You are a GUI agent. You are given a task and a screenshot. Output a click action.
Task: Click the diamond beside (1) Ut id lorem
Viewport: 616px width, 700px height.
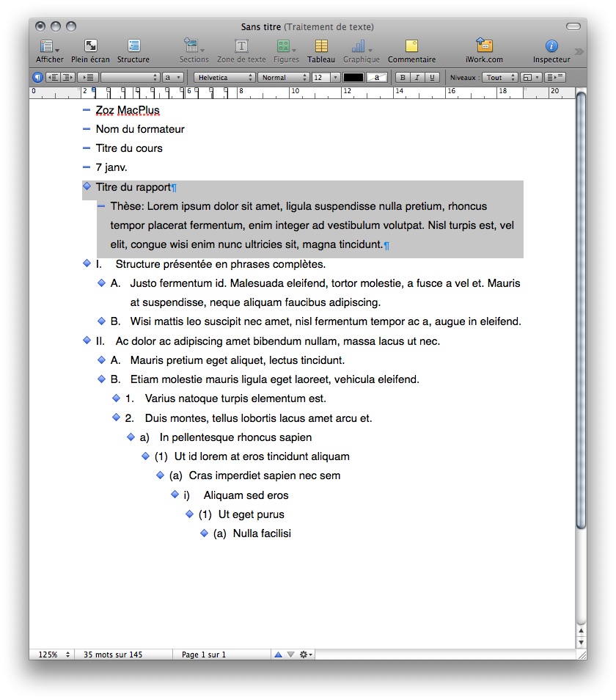145,456
